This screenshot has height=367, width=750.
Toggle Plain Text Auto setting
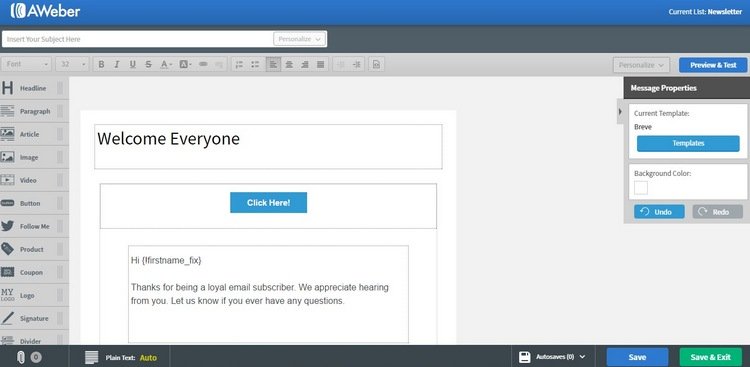[x=148, y=357]
